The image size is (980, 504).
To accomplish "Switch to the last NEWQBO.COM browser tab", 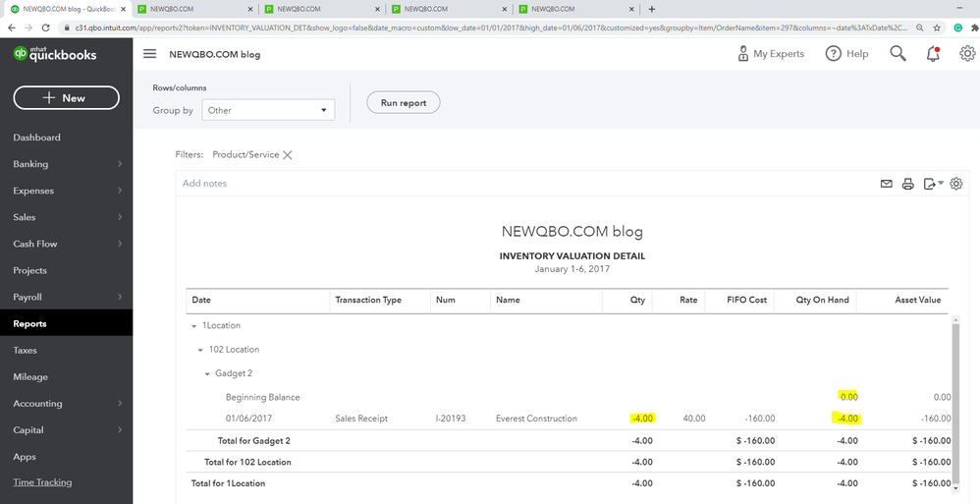I will pyautogui.click(x=575, y=9).
